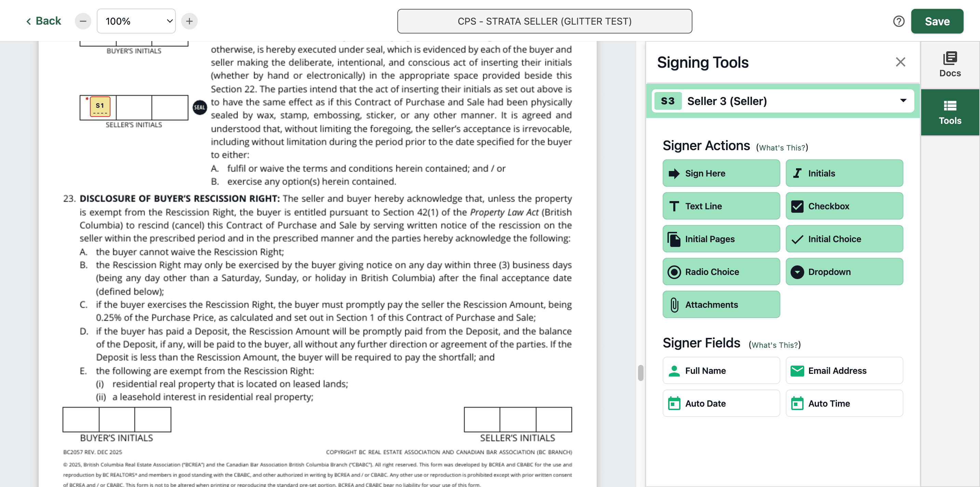Click the 'BC2057 REV. DEC 2025' footer text
Screen dimensions: 980x487
pos(92,452)
